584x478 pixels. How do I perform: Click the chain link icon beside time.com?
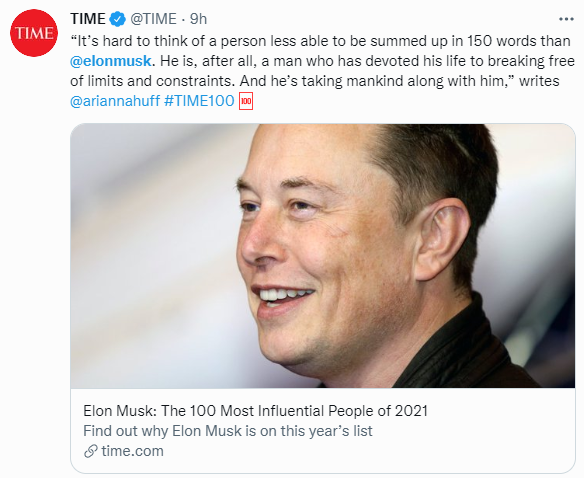click(x=91, y=451)
